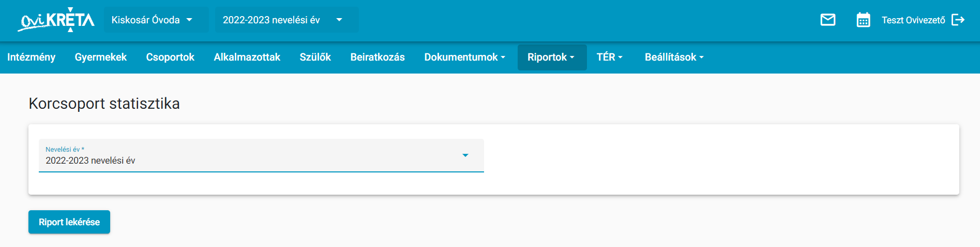This screenshot has width=980, height=247.
Task: Select the Csoportok menu item
Action: (x=170, y=57)
